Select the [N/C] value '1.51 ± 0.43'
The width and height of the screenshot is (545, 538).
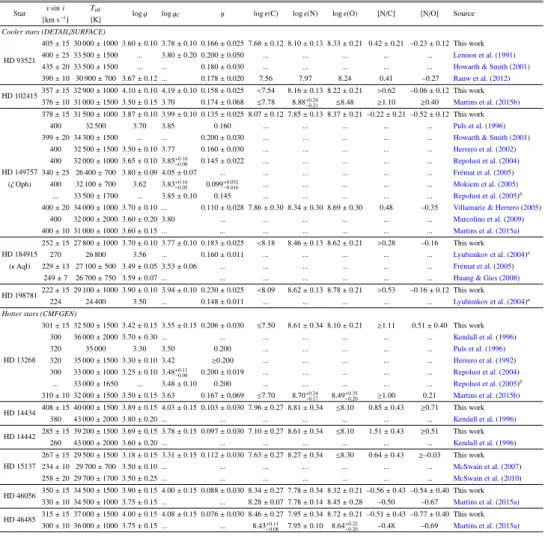pyautogui.click(x=386, y=431)
